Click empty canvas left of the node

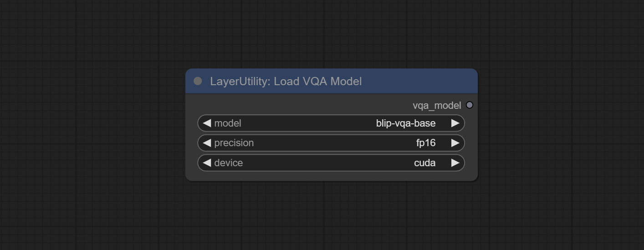tap(91, 128)
